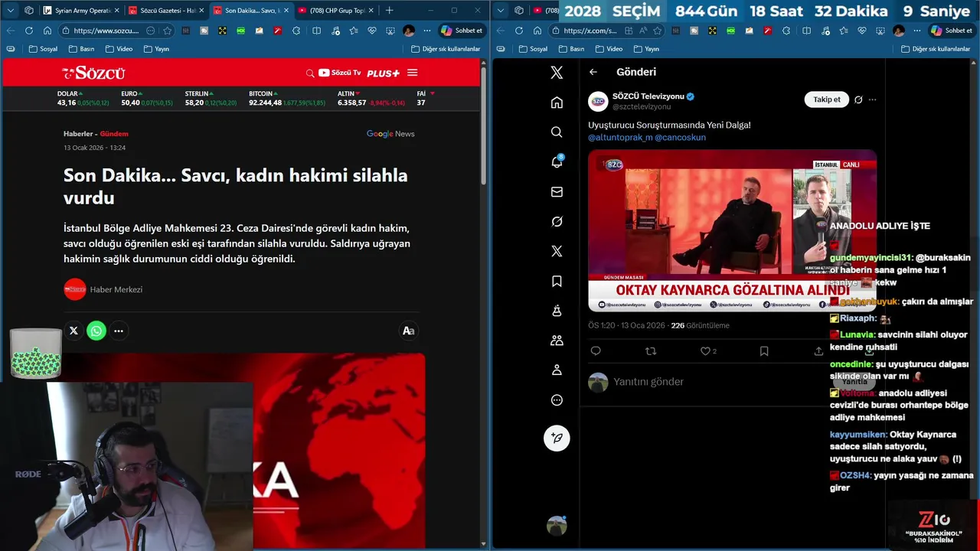The image size is (980, 551).
Task: Open a new tab in left window
Action: (389, 10)
